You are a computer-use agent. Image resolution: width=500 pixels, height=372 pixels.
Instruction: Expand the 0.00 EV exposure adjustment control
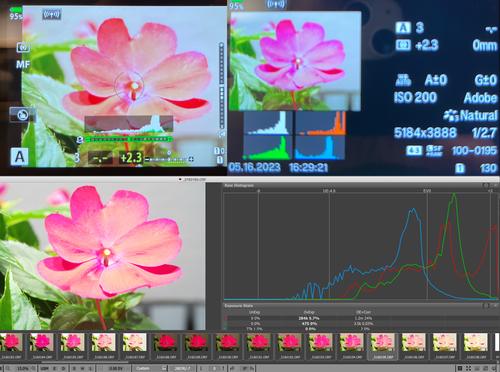pos(116,368)
